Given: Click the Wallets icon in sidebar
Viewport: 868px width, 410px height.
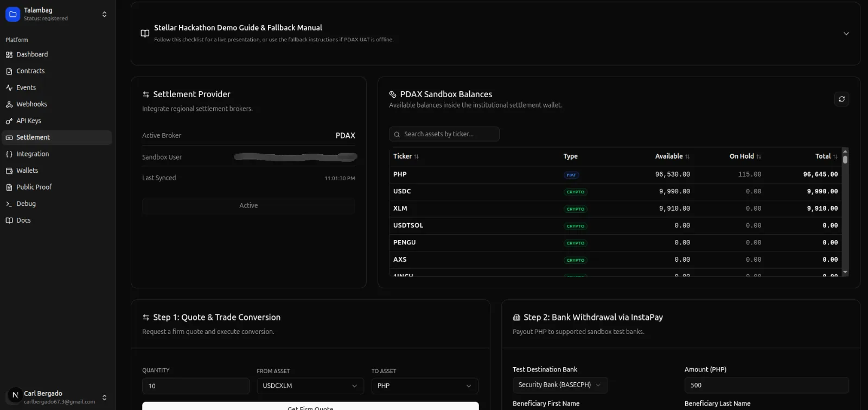Looking at the screenshot, I should pos(9,171).
